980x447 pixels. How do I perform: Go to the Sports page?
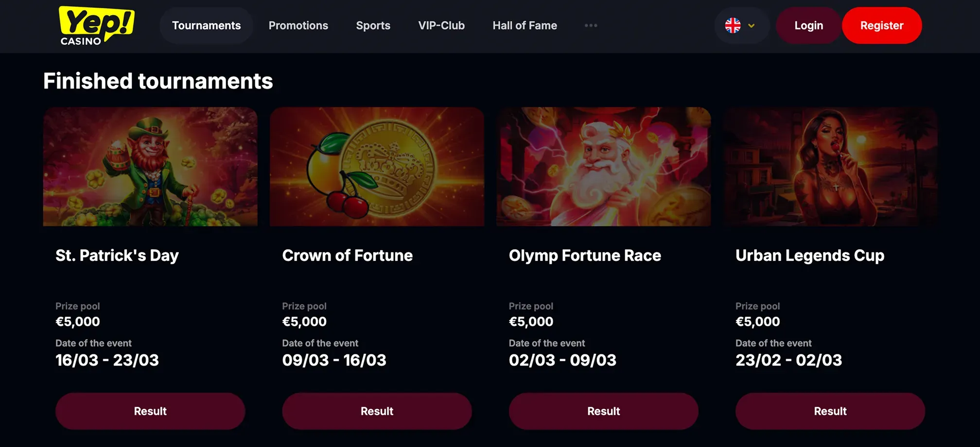[x=373, y=25]
